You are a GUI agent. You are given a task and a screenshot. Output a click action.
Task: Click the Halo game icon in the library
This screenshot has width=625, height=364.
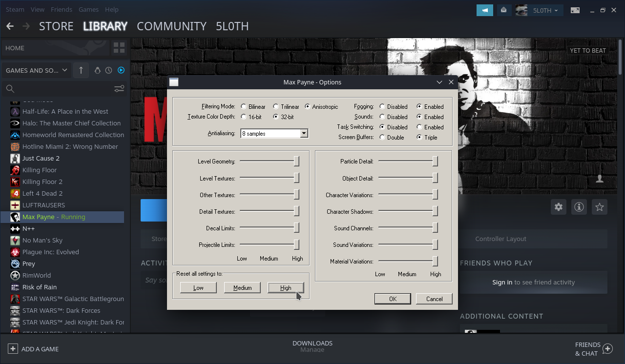click(x=15, y=123)
